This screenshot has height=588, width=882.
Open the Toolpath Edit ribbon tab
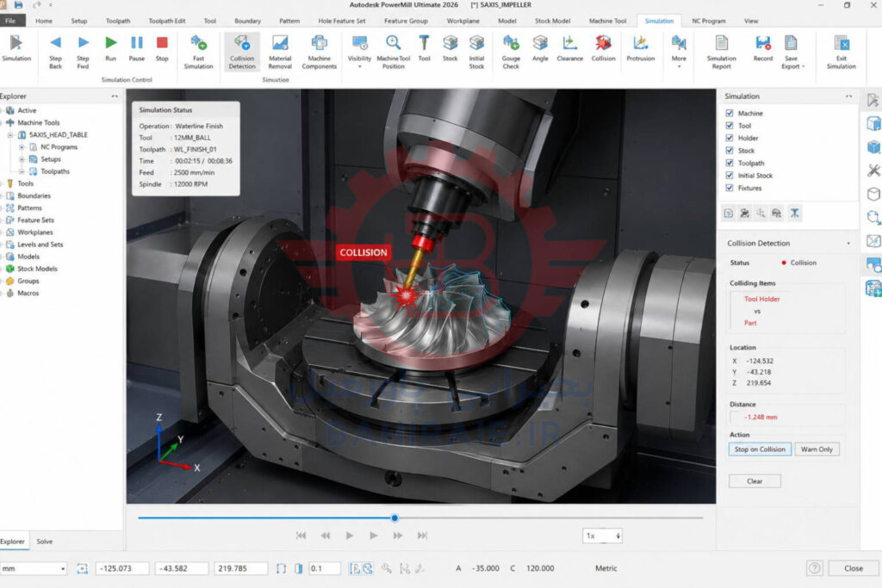coord(167,21)
